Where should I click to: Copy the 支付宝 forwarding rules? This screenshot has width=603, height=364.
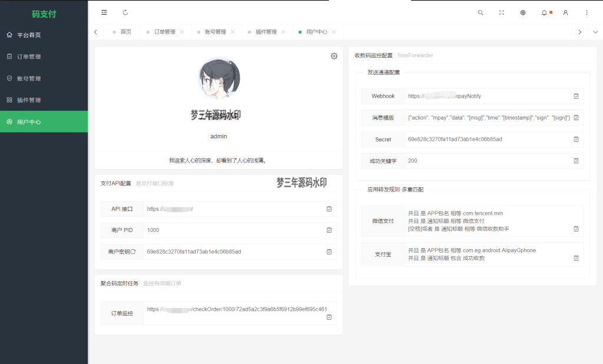click(576, 258)
